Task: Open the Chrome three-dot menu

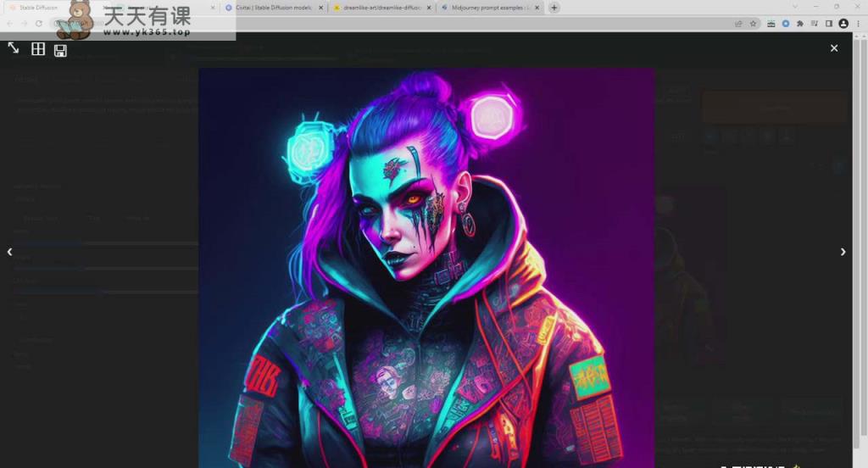Action: click(x=858, y=23)
